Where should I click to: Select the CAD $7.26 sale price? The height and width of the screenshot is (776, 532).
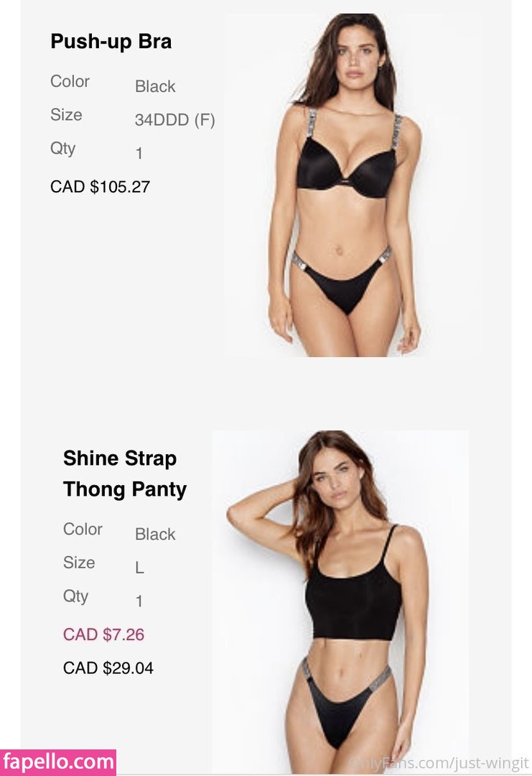click(104, 634)
